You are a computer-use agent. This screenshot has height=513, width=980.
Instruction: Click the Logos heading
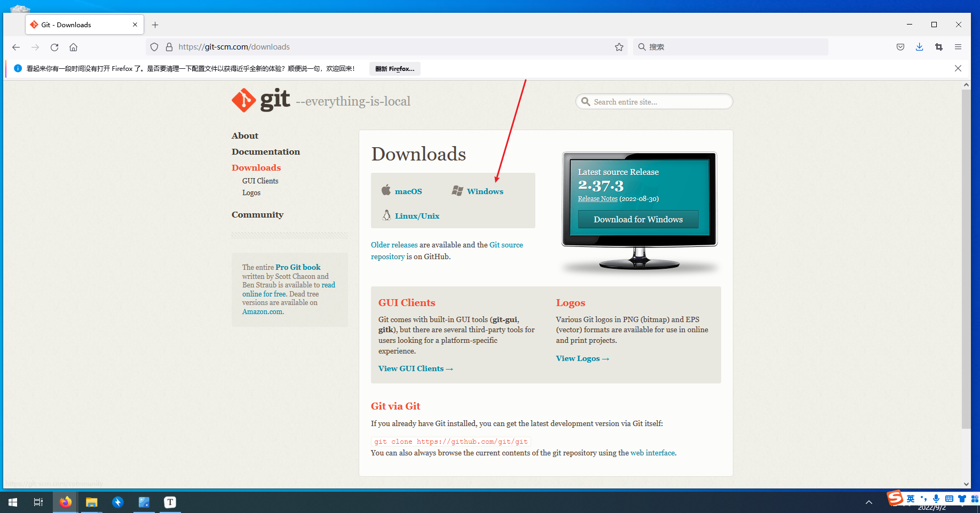pyautogui.click(x=571, y=303)
